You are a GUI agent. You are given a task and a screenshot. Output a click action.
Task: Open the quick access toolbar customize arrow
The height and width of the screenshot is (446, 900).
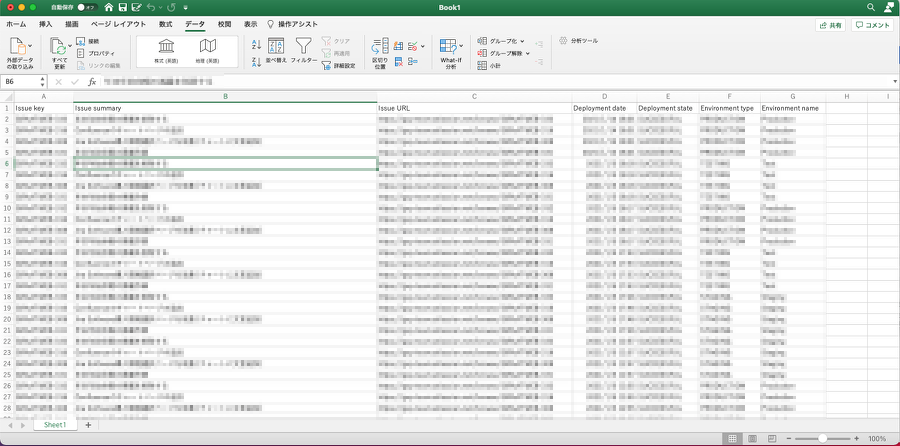click(x=185, y=8)
